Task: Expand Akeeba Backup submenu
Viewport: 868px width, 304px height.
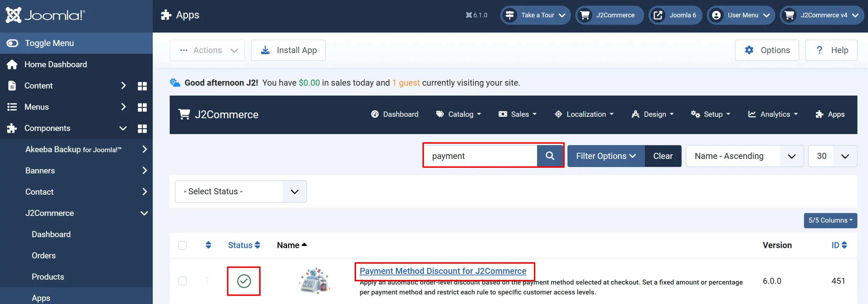Action: point(144,149)
